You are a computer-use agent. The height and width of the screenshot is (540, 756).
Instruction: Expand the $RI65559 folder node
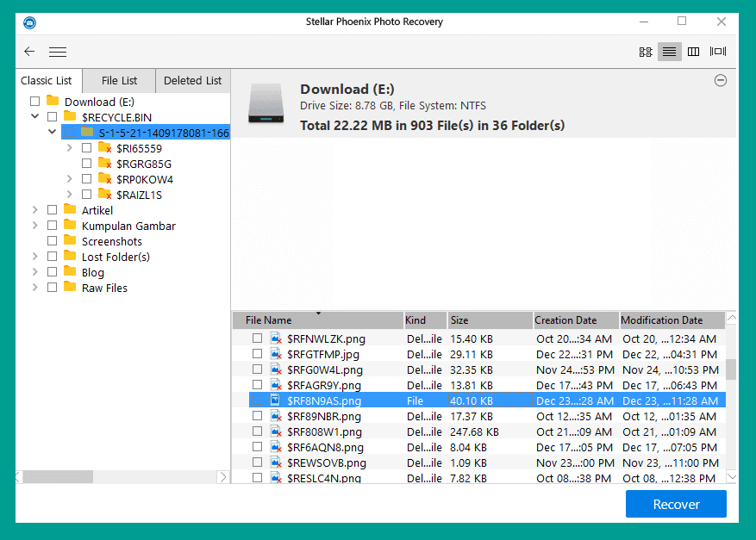(70, 148)
